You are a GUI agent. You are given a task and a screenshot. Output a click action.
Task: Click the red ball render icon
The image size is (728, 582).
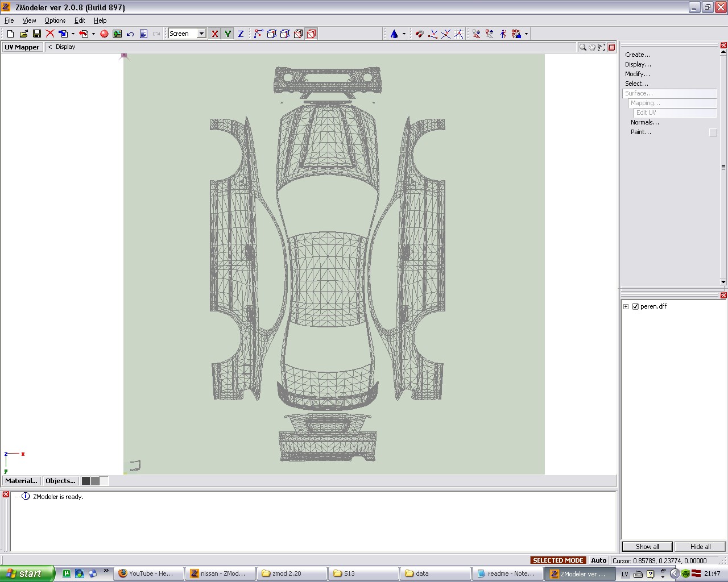(104, 34)
